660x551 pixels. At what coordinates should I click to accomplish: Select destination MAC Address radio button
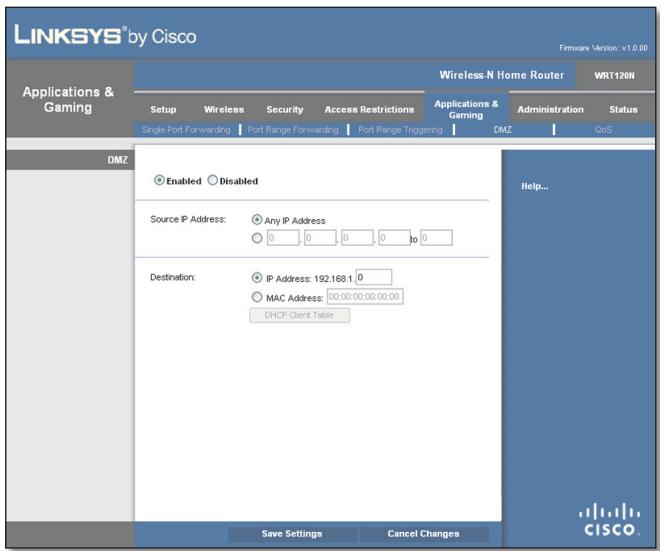click(257, 297)
